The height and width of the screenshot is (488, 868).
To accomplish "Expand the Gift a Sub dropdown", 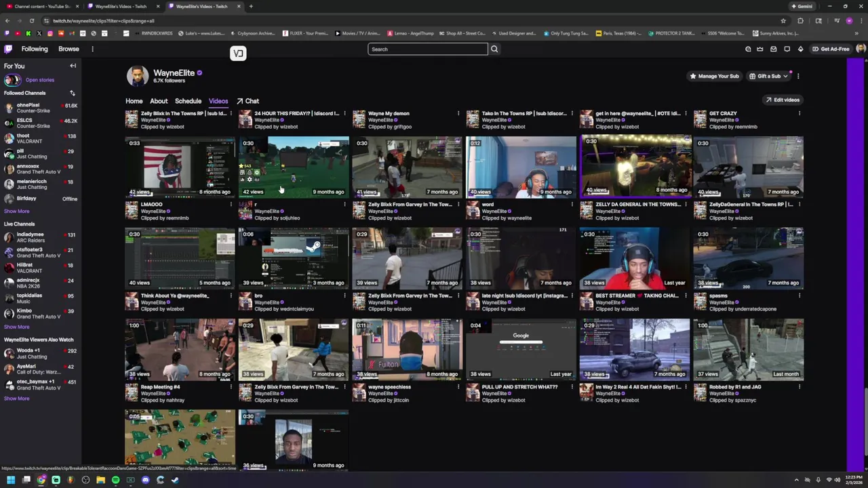I will click(785, 76).
